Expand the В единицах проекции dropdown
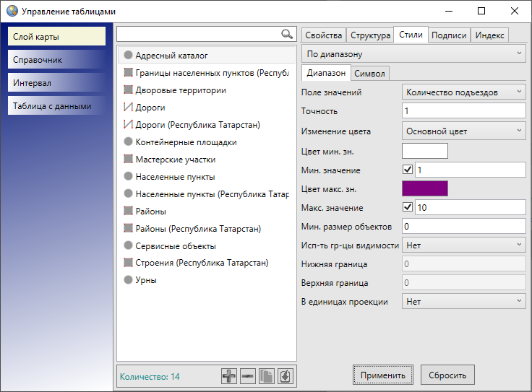532x392 pixels. point(463,302)
